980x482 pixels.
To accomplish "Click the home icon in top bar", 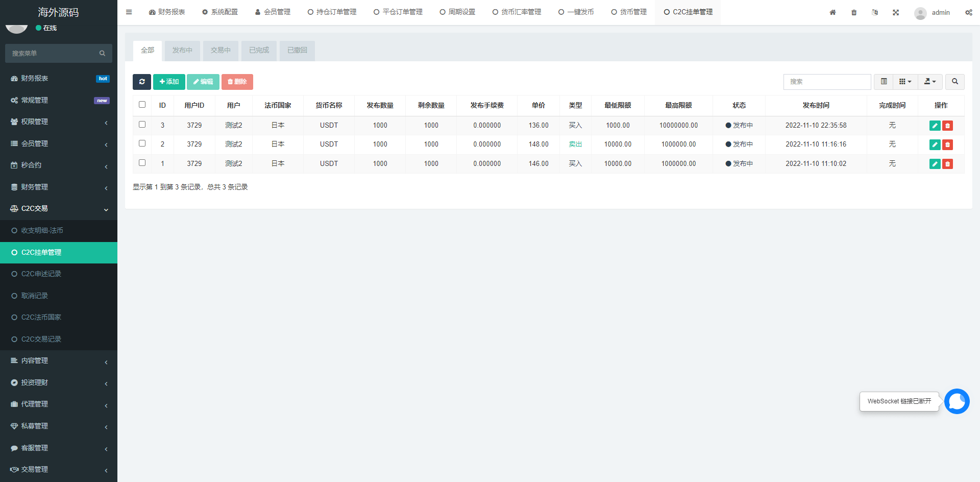I will pyautogui.click(x=832, y=12).
